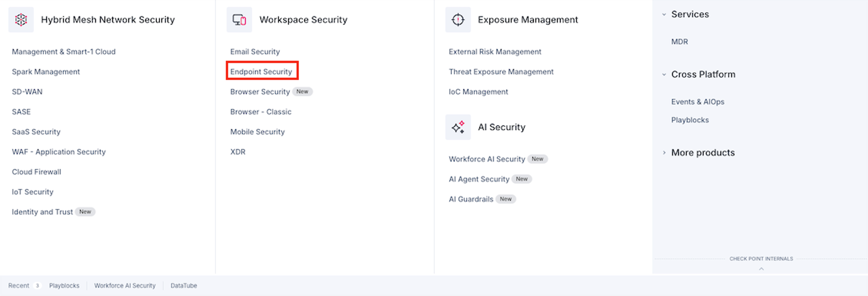The image size is (868, 296).
Task: Click the Workspace Security devices icon
Action: [239, 20]
